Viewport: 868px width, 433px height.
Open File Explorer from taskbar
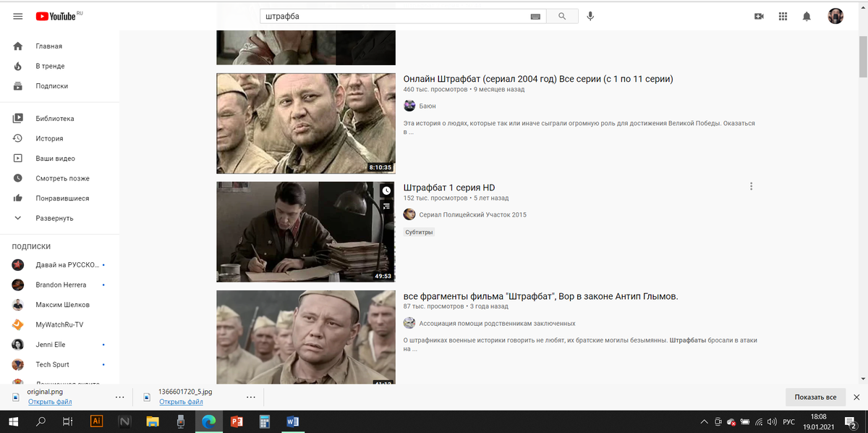153,421
